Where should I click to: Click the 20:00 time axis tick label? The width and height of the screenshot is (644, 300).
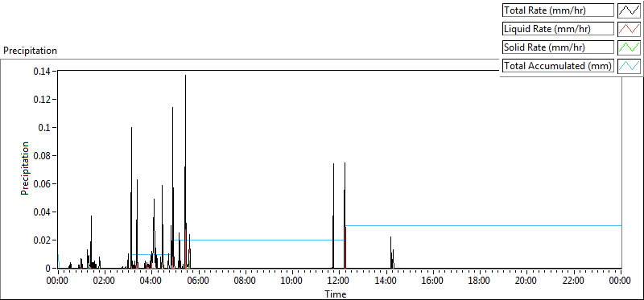[x=526, y=282]
